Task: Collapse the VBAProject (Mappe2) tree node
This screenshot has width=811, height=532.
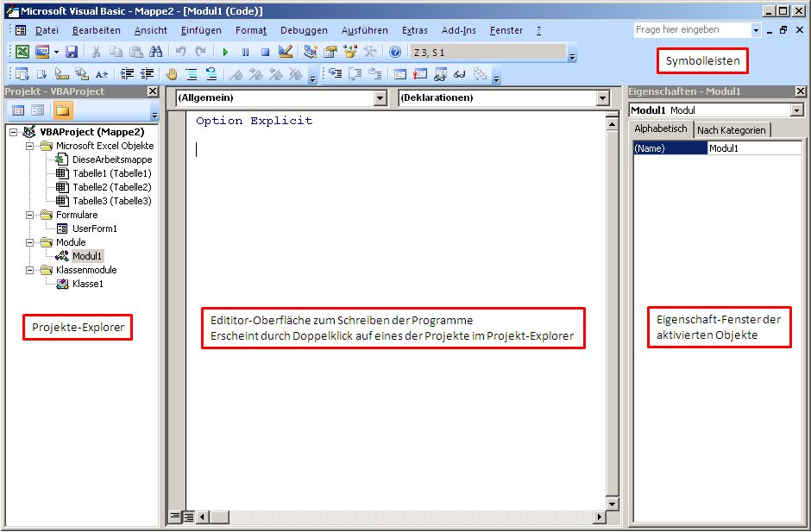Action: click(14, 133)
